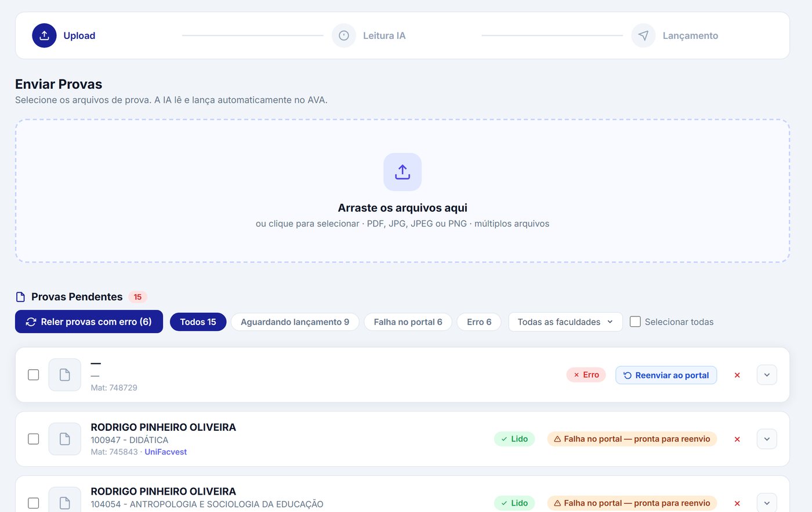Click the Mat: 748729 text
Screen dimensions: 812x512
pos(114,388)
